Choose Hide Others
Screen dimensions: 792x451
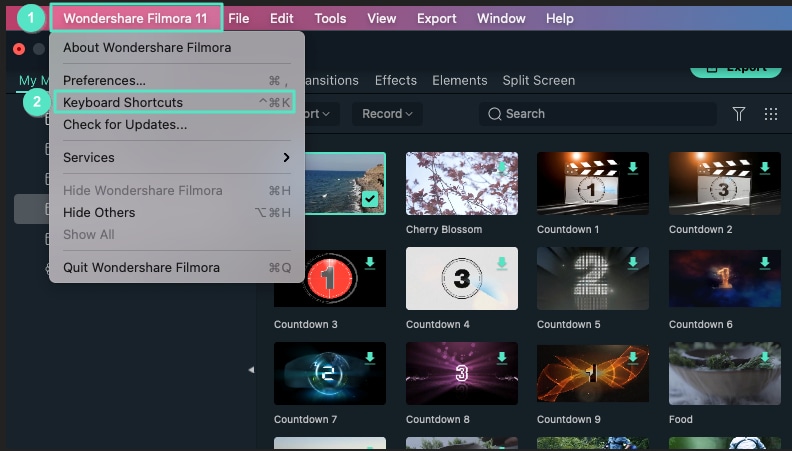pyautogui.click(x=177, y=213)
